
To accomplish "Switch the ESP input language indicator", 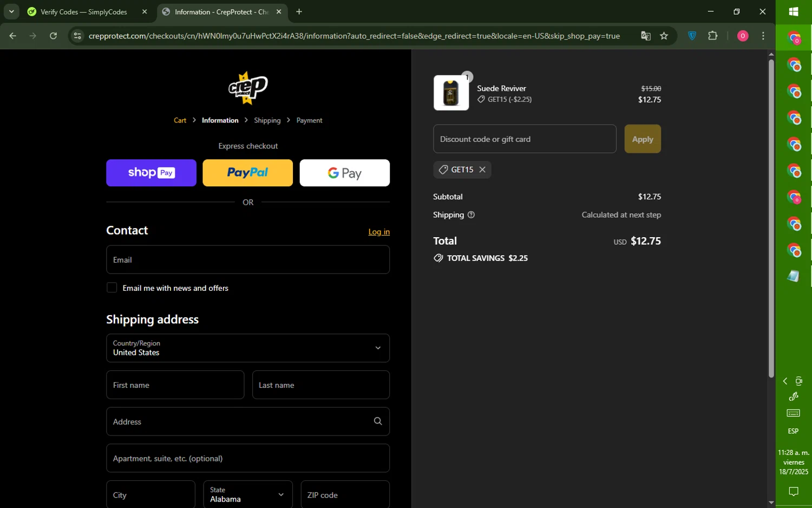I will click(794, 431).
